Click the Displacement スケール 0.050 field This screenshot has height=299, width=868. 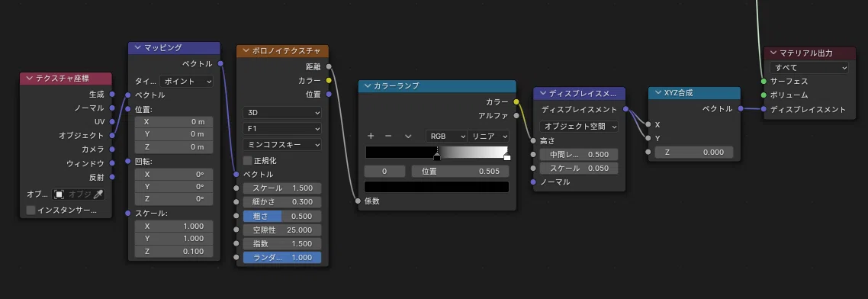579,169
